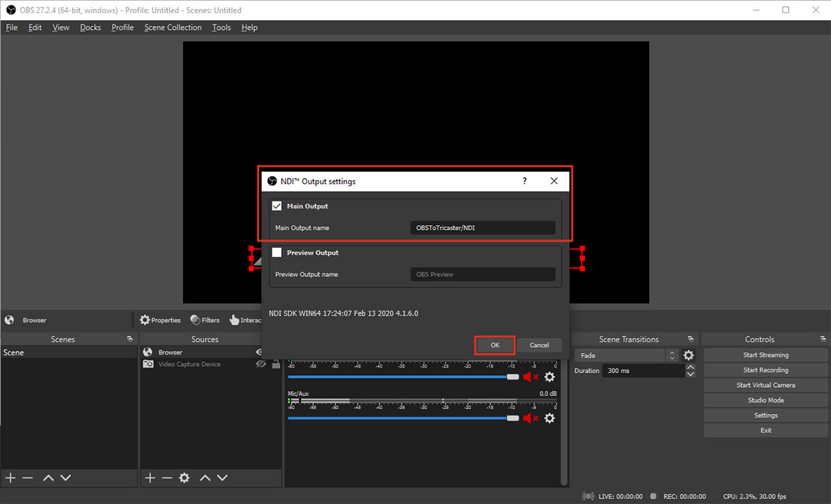Show the Video Capture Device source
Viewport: 831px width, 504px height.
point(261,364)
